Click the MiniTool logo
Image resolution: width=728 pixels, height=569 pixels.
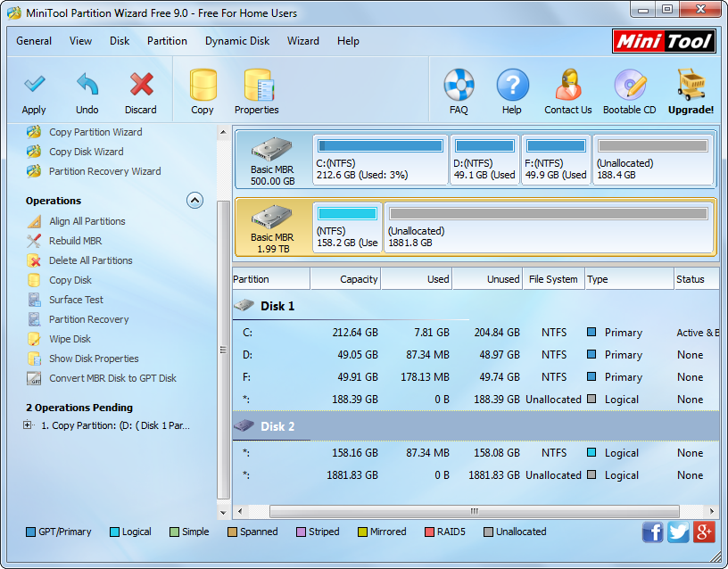(x=664, y=41)
